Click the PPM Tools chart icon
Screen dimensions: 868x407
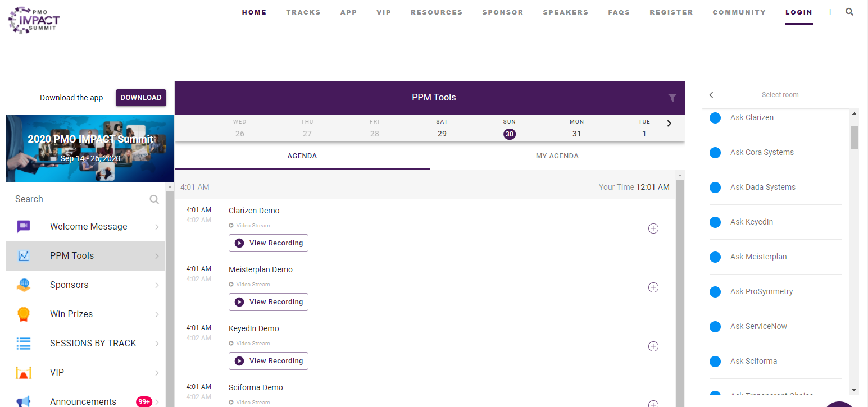click(x=23, y=256)
